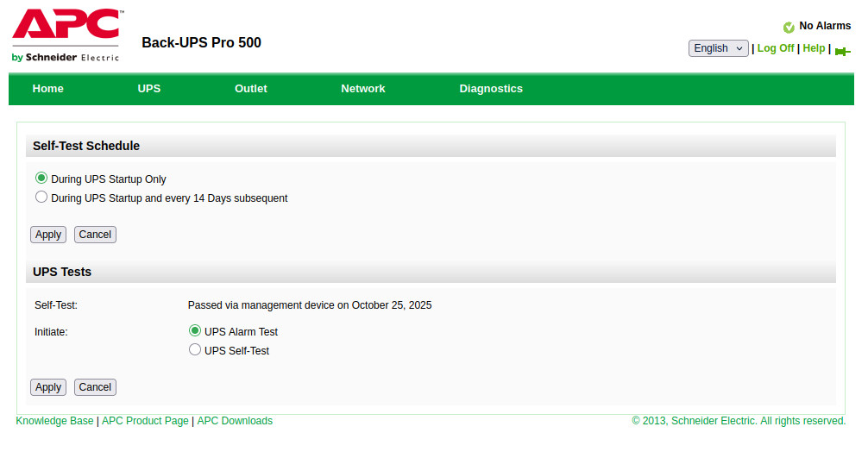Open the Network menu
868x458 pixels.
363,89
